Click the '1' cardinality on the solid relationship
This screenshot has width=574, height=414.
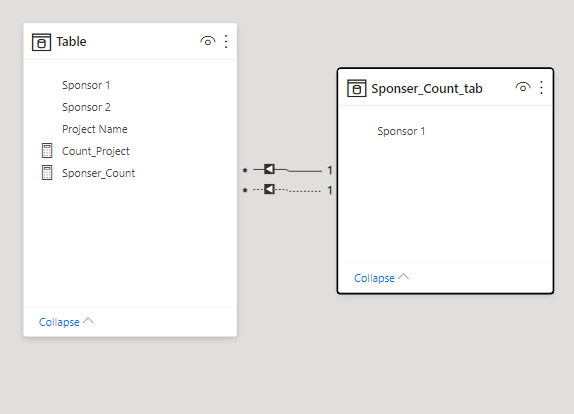coord(330,170)
